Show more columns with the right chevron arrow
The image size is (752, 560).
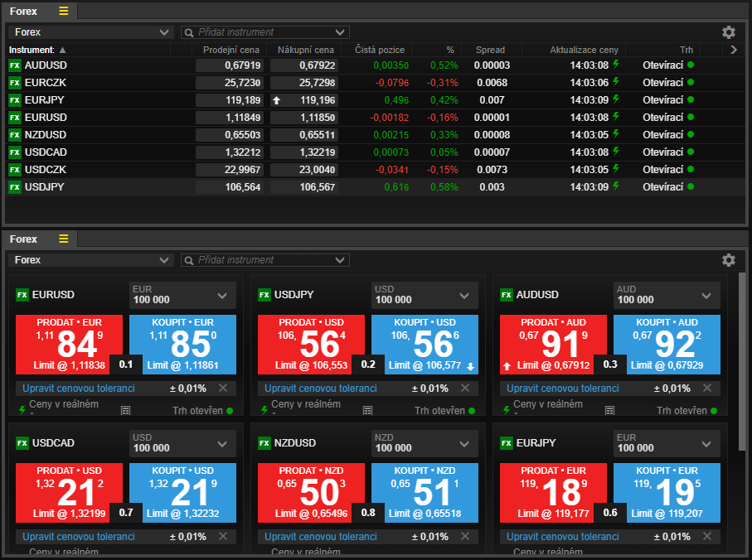(733, 50)
